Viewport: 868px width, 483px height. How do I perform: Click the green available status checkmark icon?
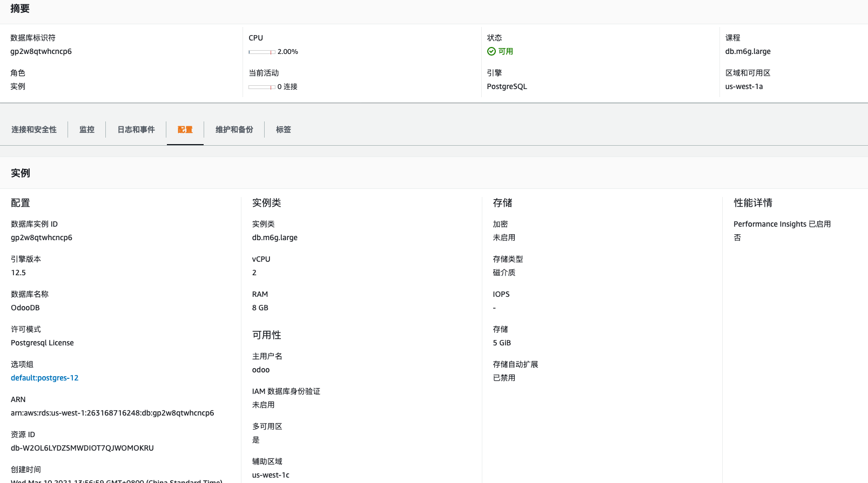491,51
